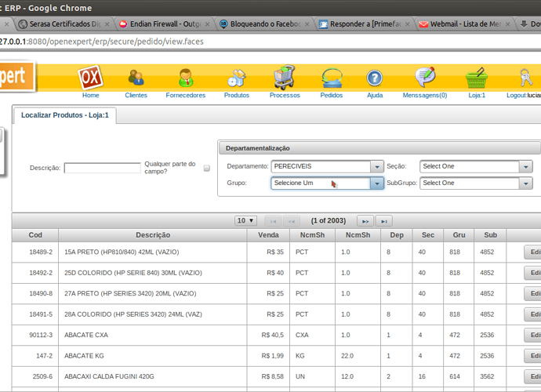This screenshot has width=541, height=392.
Task: Open the Seção dropdown 'Select One'
Action: [x=476, y=166]
